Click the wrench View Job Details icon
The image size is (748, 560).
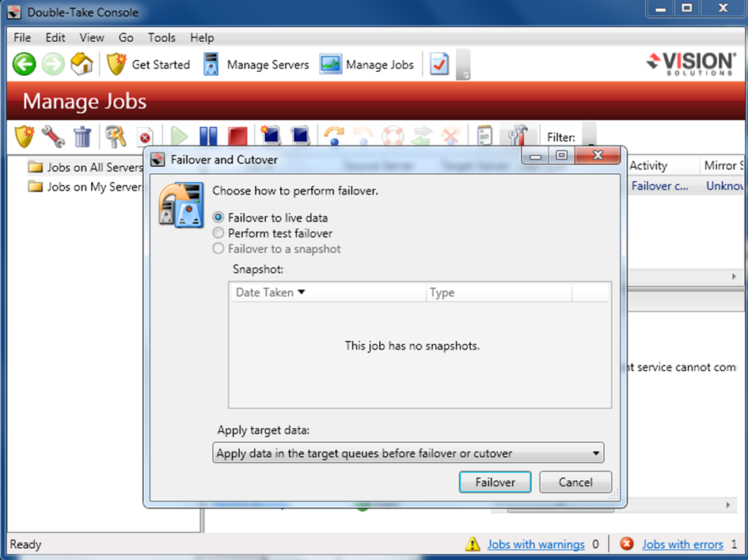tap(53, 137)
